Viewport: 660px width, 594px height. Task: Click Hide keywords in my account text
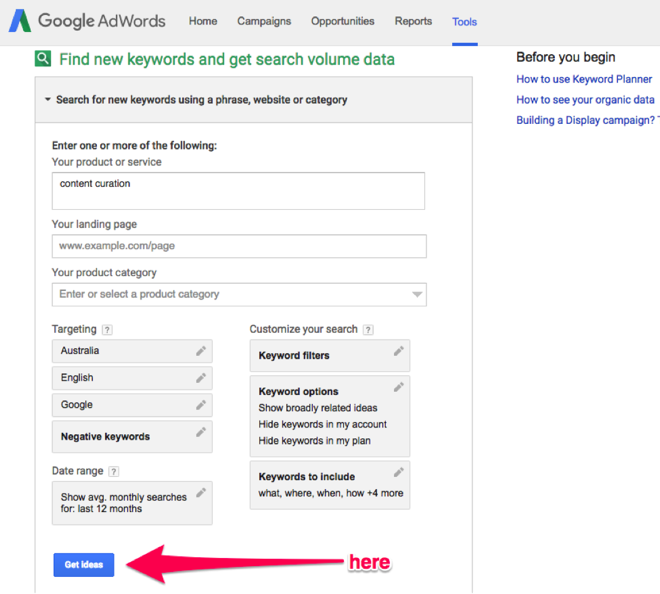[x=322, y=424]
